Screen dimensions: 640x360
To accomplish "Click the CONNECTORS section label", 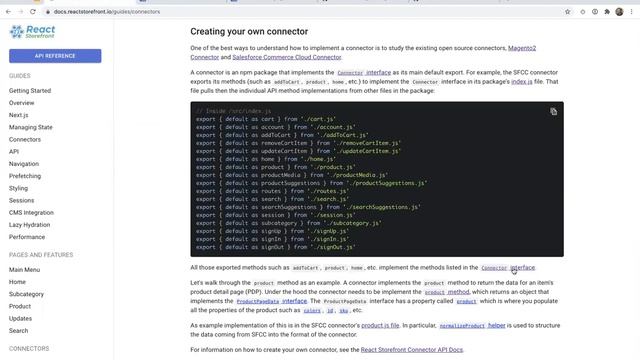I will coord(29,349).
